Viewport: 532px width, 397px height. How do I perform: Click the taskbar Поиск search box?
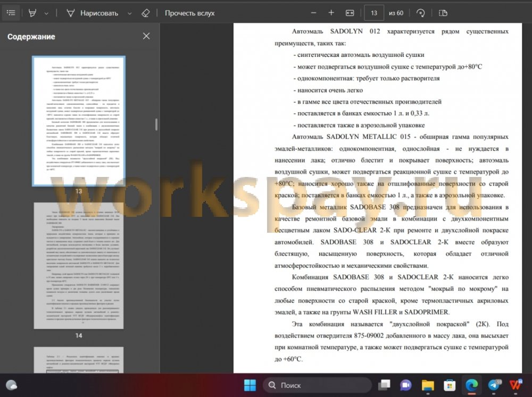317,385
